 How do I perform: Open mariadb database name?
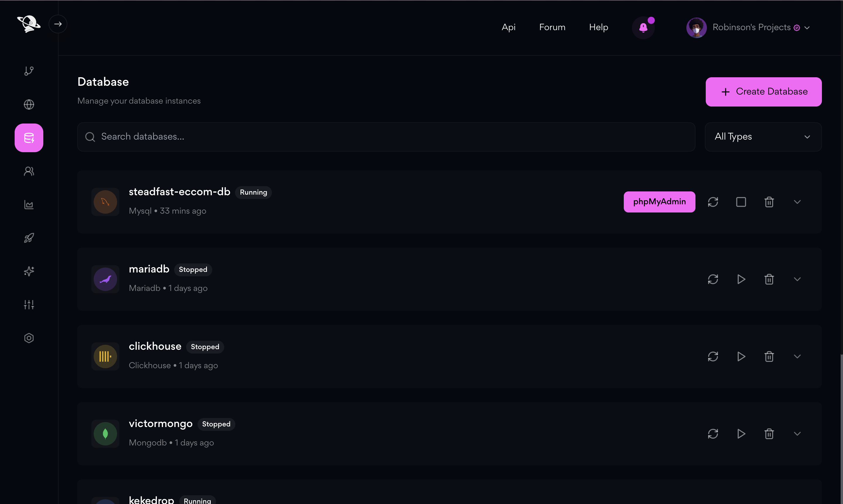[149, 269]
